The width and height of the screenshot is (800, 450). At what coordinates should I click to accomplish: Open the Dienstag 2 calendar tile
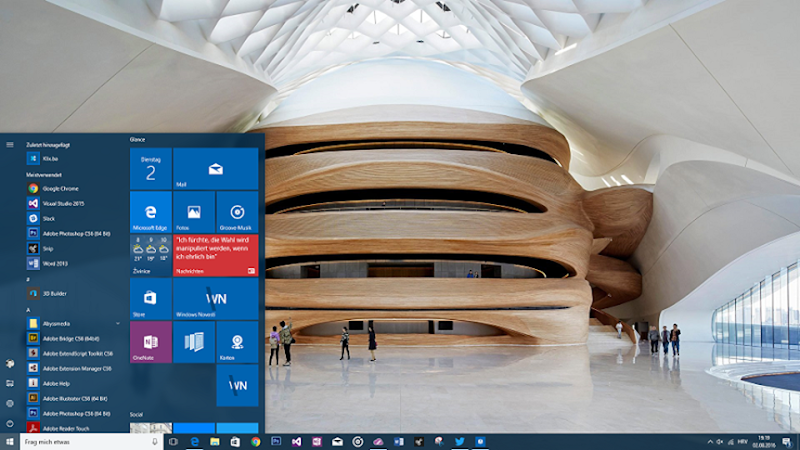point(151,169)
